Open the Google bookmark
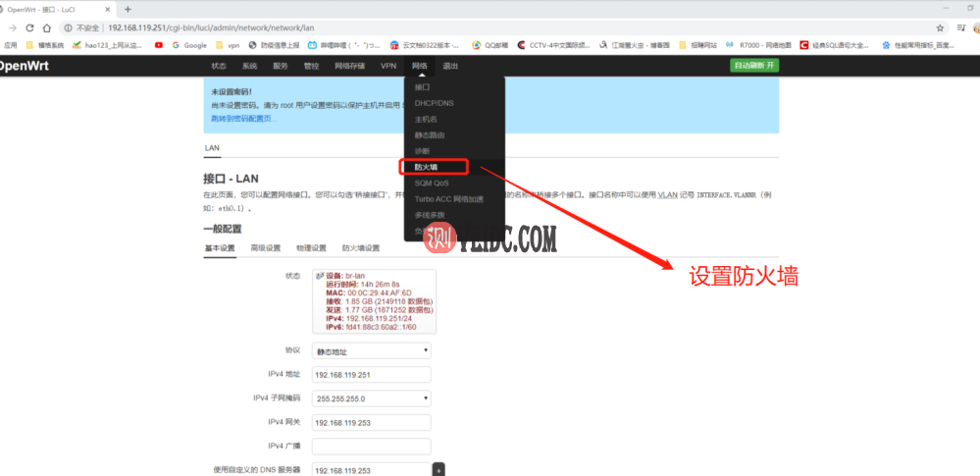 click(x=189, y=45)
